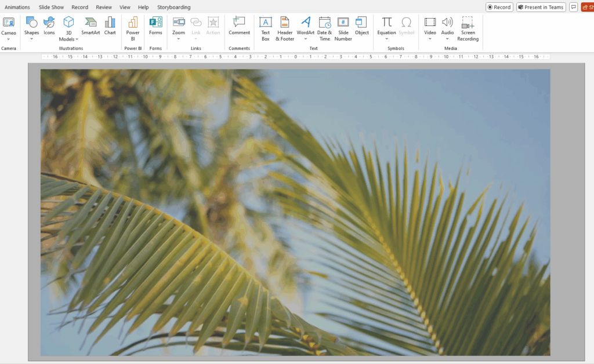
Task: Insert a Slide Number
Action: point(343,29)
